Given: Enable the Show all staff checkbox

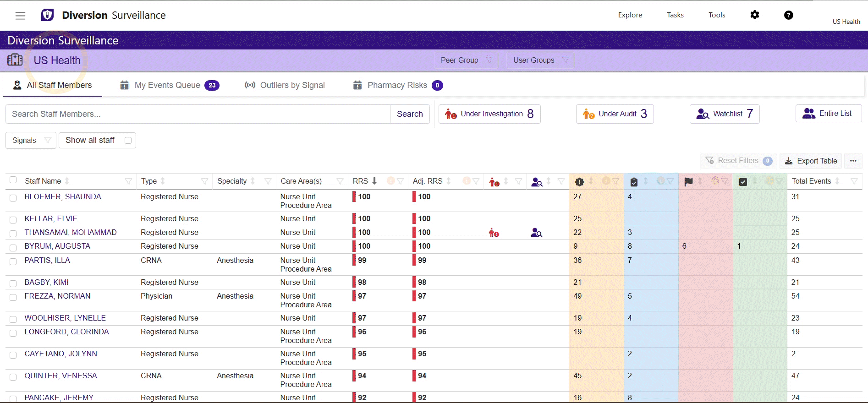Looking at the screenshot, I should tap(128, 141).
